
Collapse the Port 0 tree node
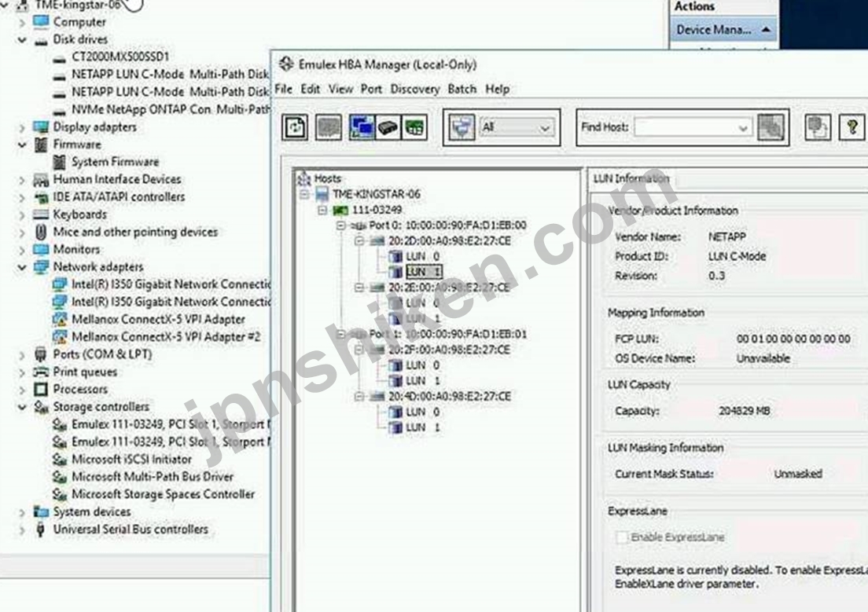[x=341, y=225]
